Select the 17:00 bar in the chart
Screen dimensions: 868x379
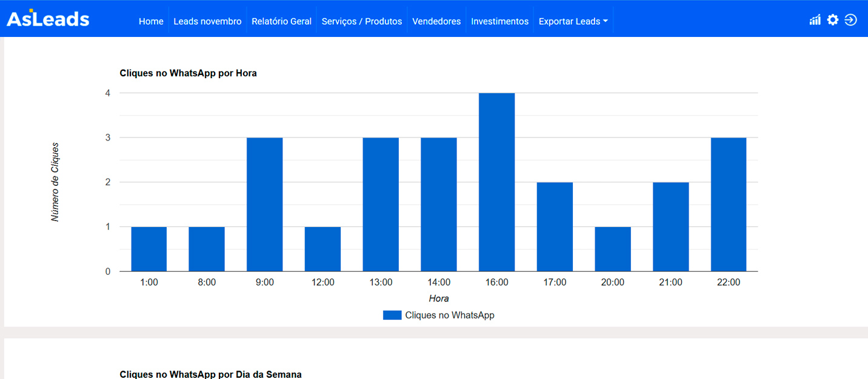click(x=555, y=226)
